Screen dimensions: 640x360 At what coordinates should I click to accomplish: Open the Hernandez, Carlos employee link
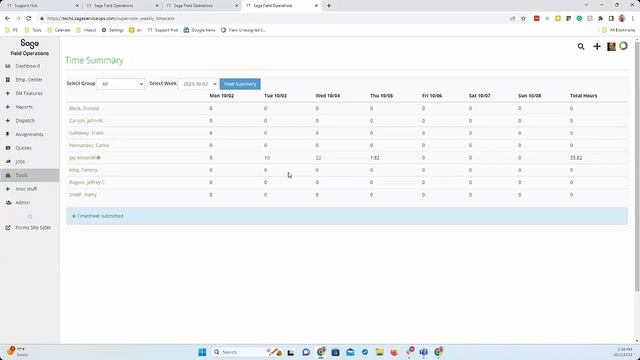click(x=89, y=145)
